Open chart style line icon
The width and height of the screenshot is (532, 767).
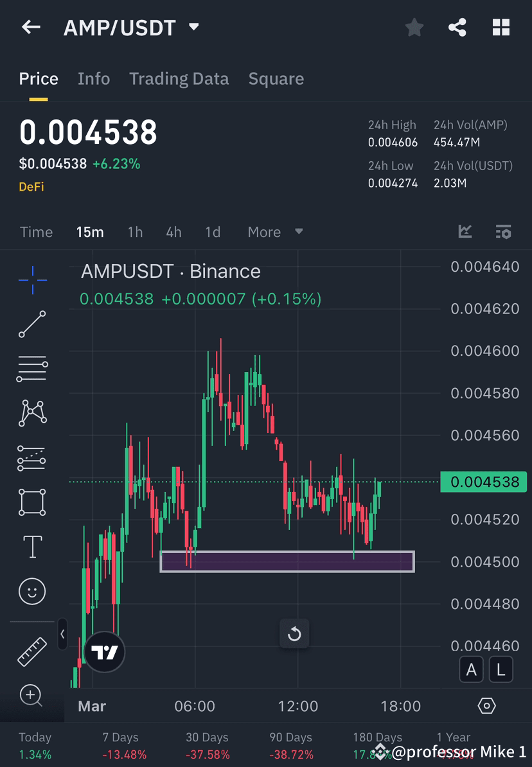click(465, 232)
